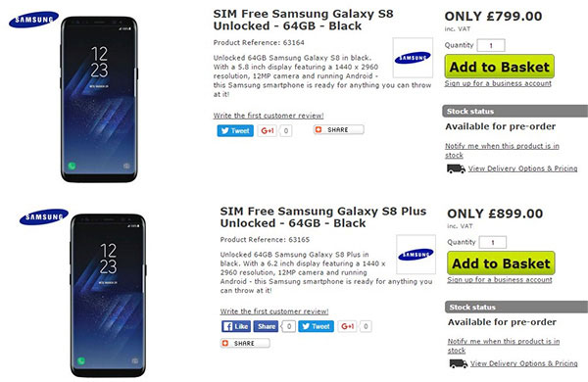This screenshot has height=382, width=588.
Task: Add the Galaxy S8 Plus to basket
Action: [x=501, y=263]
